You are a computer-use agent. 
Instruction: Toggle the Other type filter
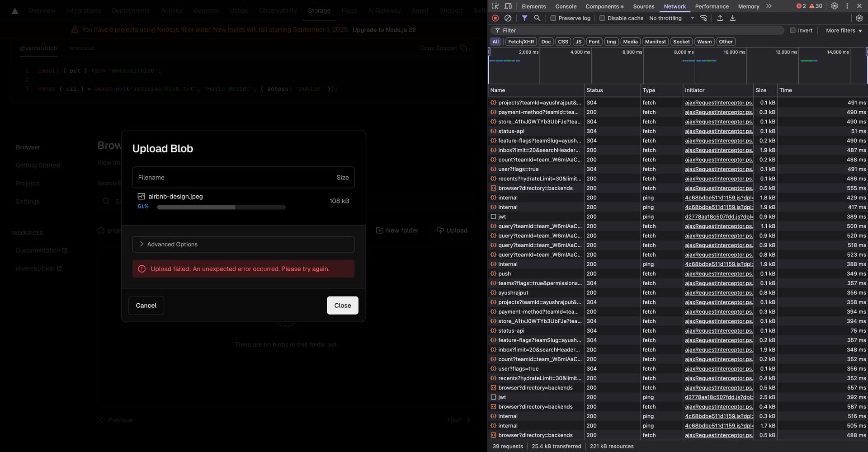click(x=726, y=42)
